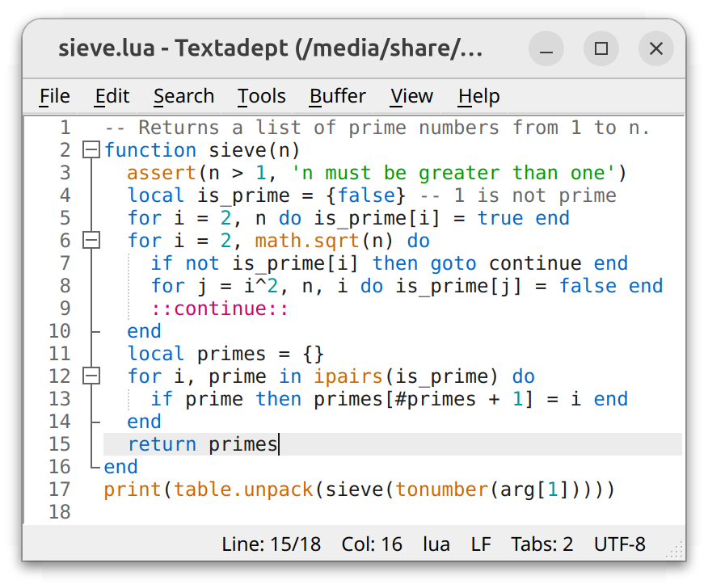708x588 pixels.
Task: Click the 'goto' keyword on line 7
Action: click(x=453, y=263)
